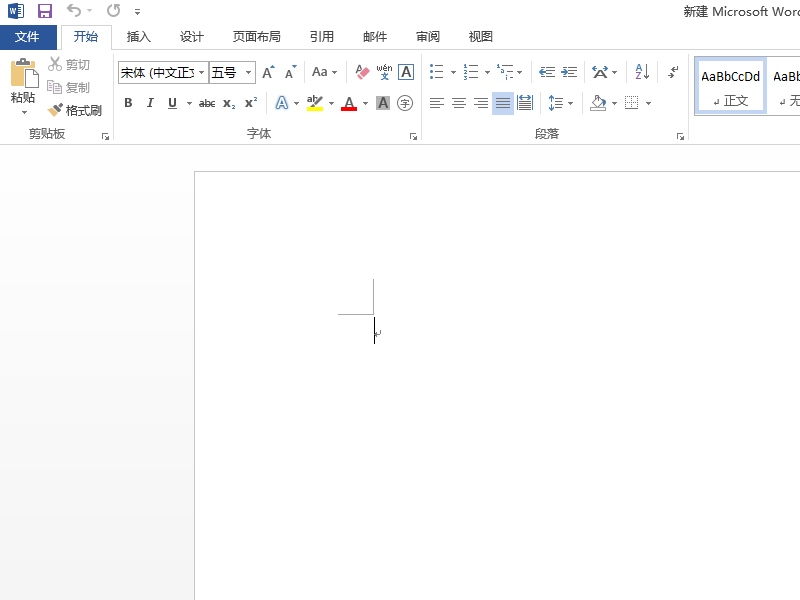
Task: Click the 复制 (Copy) button
Action: 69,87
